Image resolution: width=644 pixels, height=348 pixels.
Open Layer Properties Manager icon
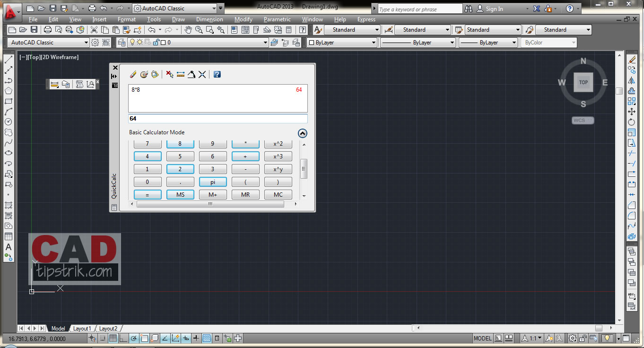coord(122,43)
